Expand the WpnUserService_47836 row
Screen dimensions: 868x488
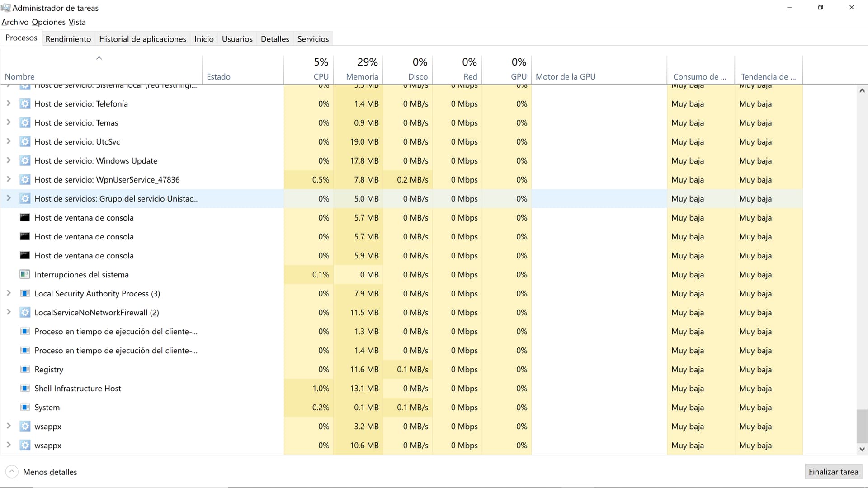click(x=9, y=179)
